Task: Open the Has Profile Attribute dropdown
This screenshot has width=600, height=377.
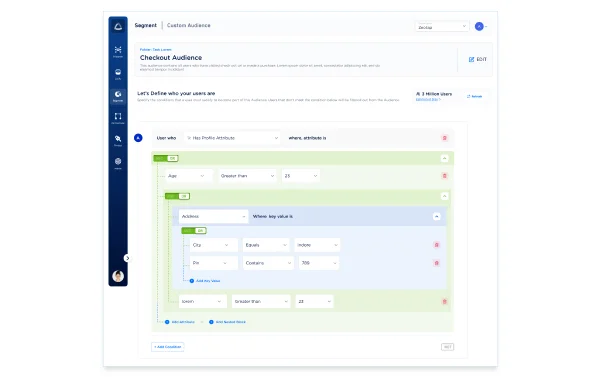Action: click(232, 138)
